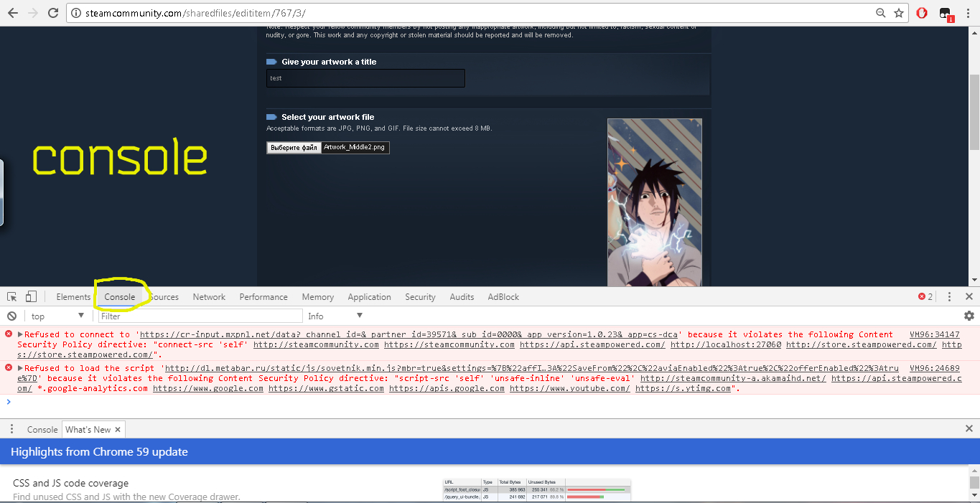Click the coverage screenshot thumbnail
The image size is (980, 503).
pyautogui.click(x=536, y=489)
